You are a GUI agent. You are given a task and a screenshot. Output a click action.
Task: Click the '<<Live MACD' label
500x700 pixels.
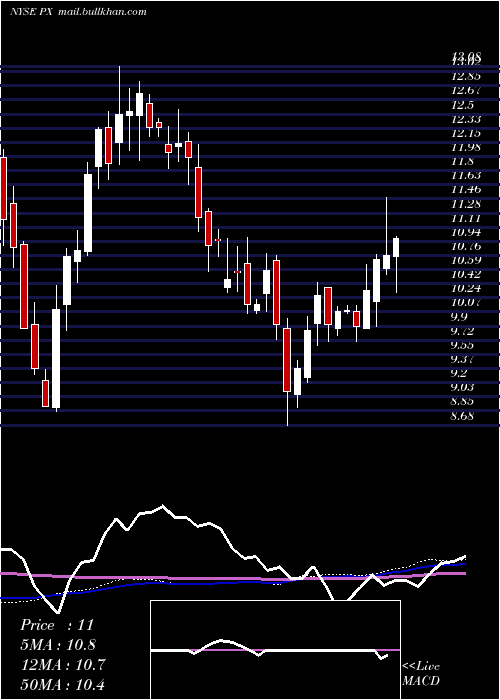[x=421, y=673]
